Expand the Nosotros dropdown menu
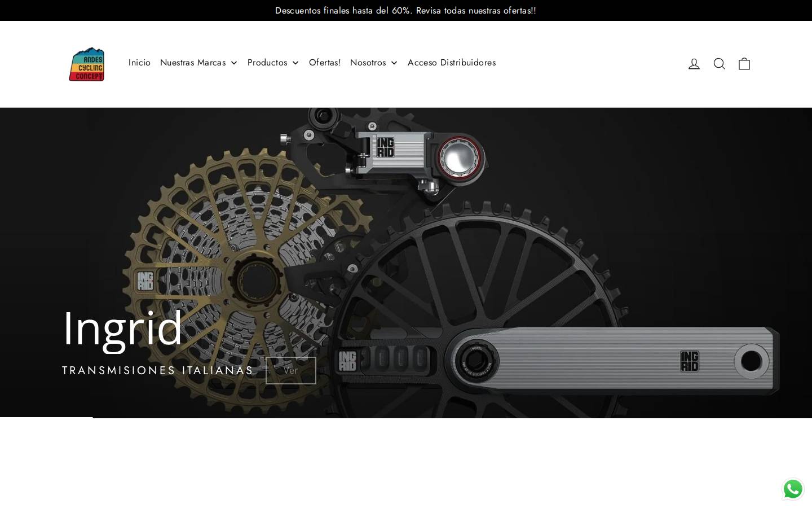Screen dimensions: 812x508 (x=374, y=63)
